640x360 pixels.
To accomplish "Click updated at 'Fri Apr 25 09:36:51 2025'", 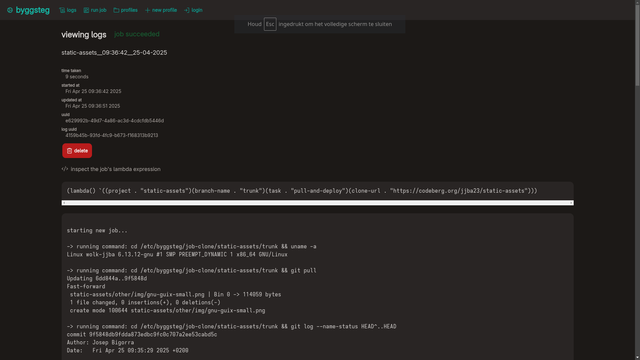I will [93, 106].
